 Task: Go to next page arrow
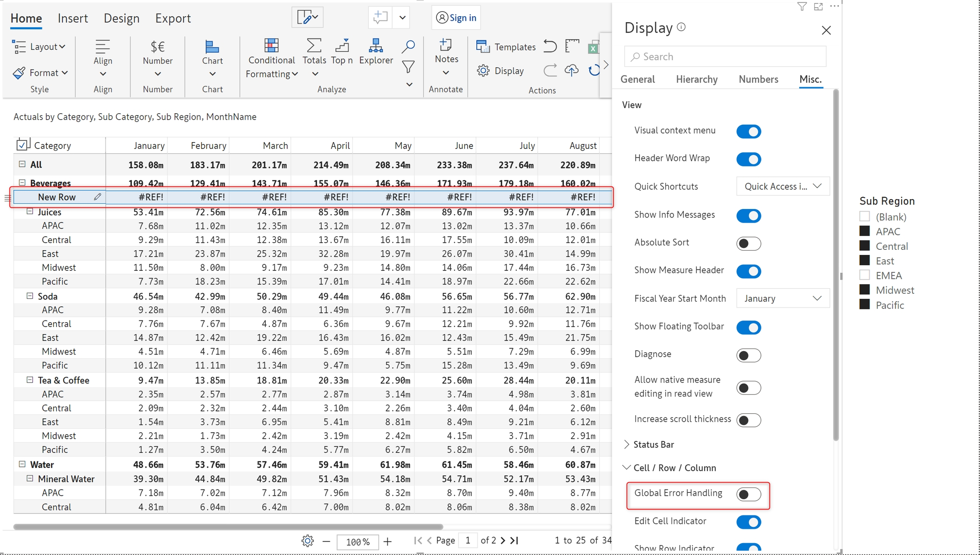[x=503, y=541]
